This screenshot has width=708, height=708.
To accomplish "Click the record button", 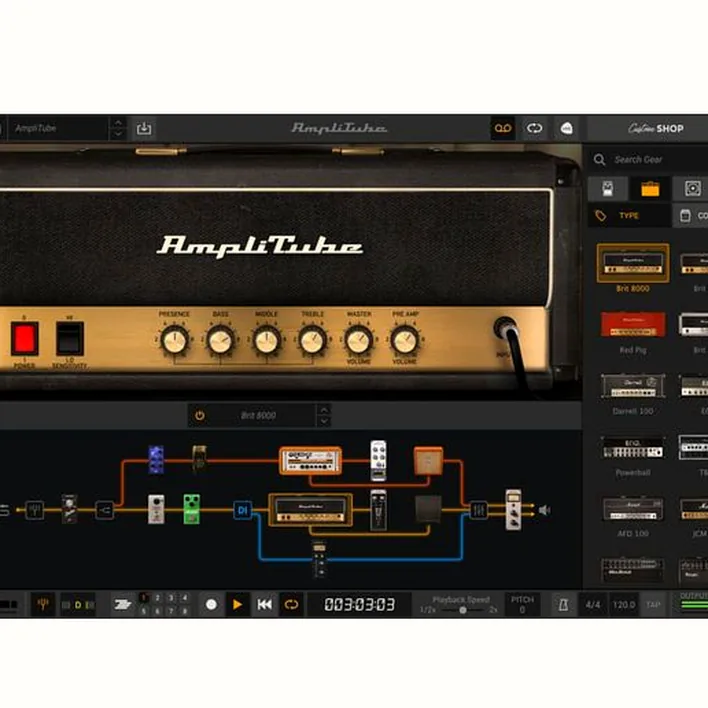I will click(x=211, y=604).
